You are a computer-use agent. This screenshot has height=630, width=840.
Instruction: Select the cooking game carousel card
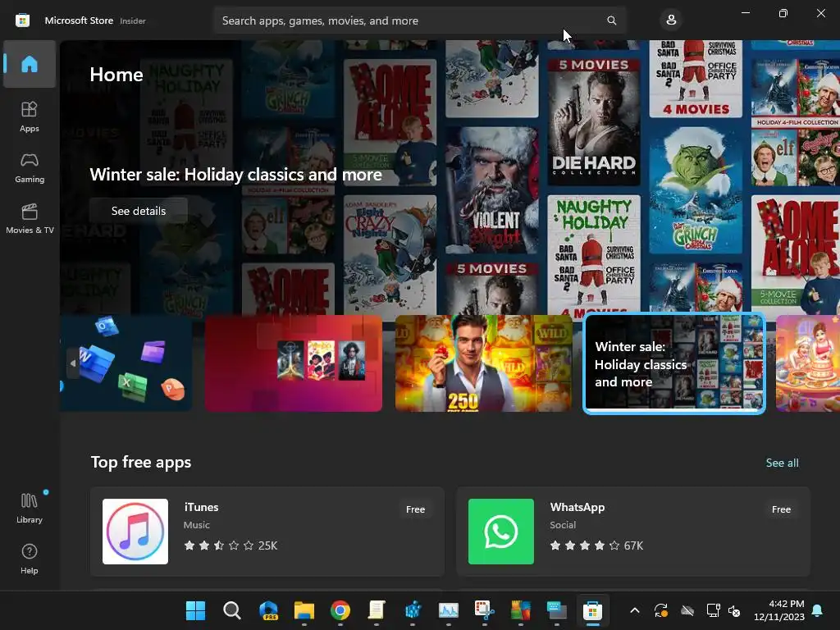[x=808, y=363]
